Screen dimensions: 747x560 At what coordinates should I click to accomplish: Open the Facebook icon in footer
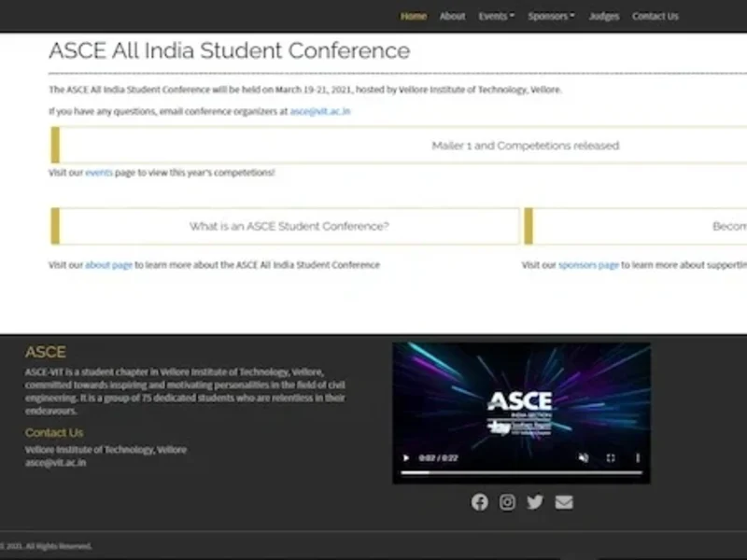coord(479,502)
